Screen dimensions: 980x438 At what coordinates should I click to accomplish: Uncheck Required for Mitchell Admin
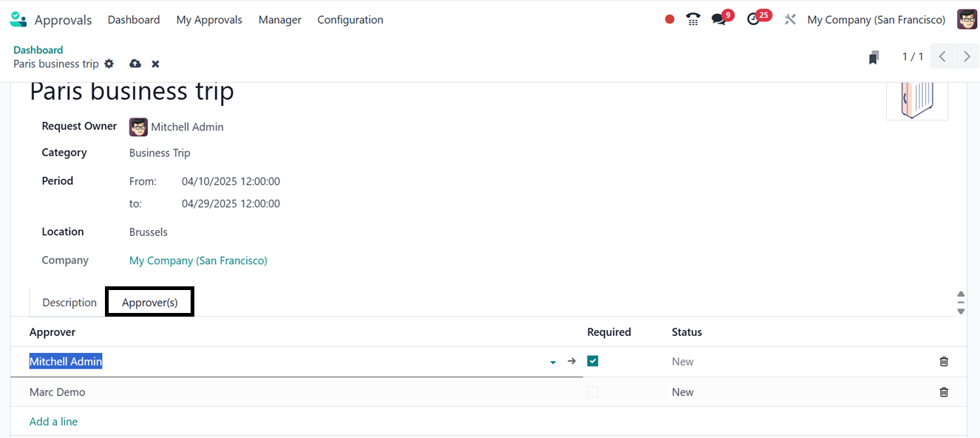pyautogui.click(x=593, y=361)
